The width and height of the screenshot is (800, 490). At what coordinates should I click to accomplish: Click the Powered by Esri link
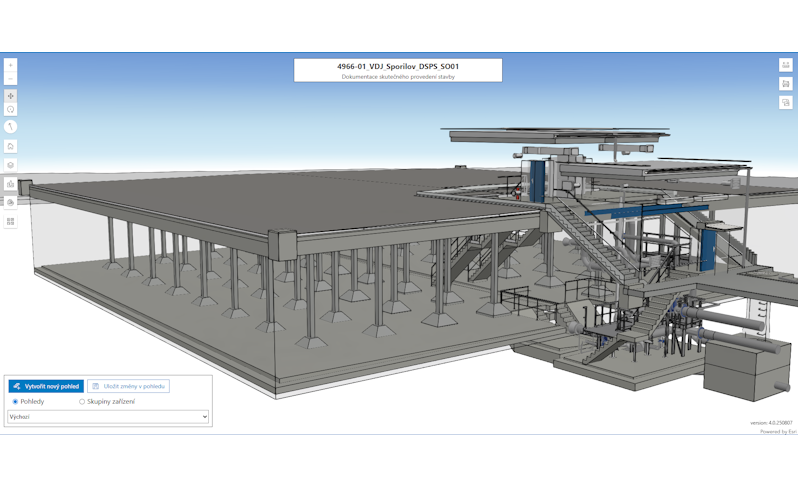click(x=778, y=431)
